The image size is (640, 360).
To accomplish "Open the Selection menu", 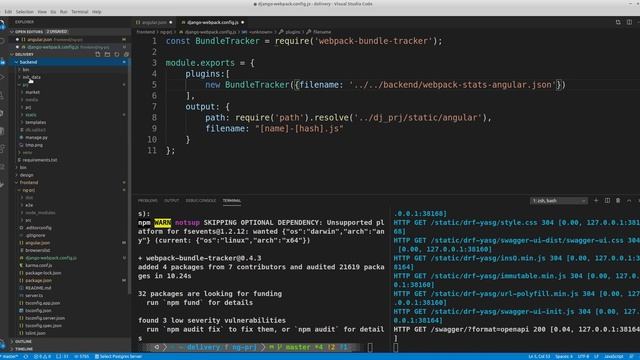I will coord(24,12).
